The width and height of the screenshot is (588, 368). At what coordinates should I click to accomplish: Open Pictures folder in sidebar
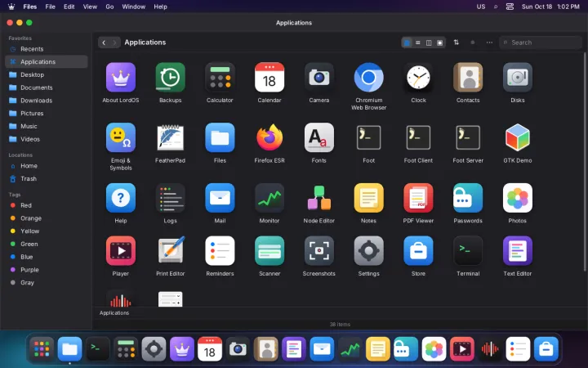pyautogui.click(x=47, y=113)
